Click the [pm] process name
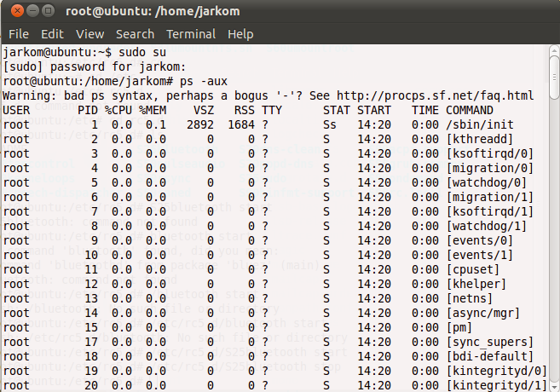This screenshot has height=392, width=560. [459, 328]
